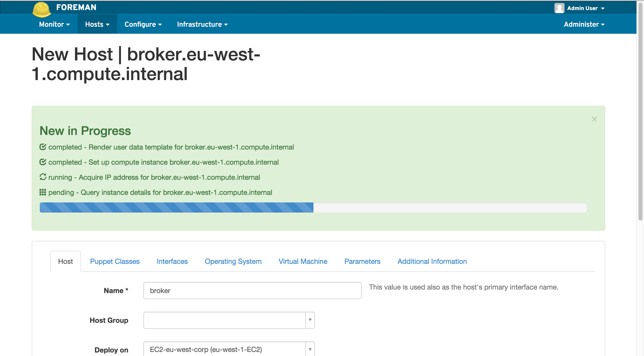The width and height of the screenshot is (644, 356).
Task: Click the first completed checkmark icon
Action: (x=43, y=147)
